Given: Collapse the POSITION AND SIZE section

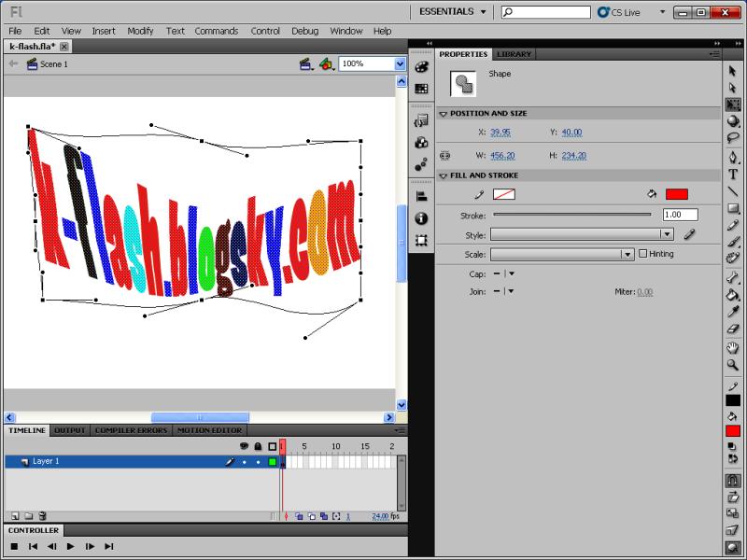Looking at the screenshot, I should [x=443, y=114].
